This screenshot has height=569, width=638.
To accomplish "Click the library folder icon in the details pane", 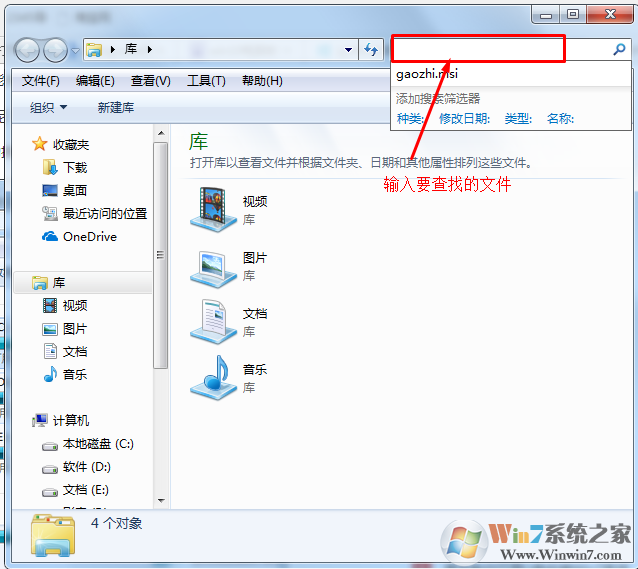I will 53,535.
